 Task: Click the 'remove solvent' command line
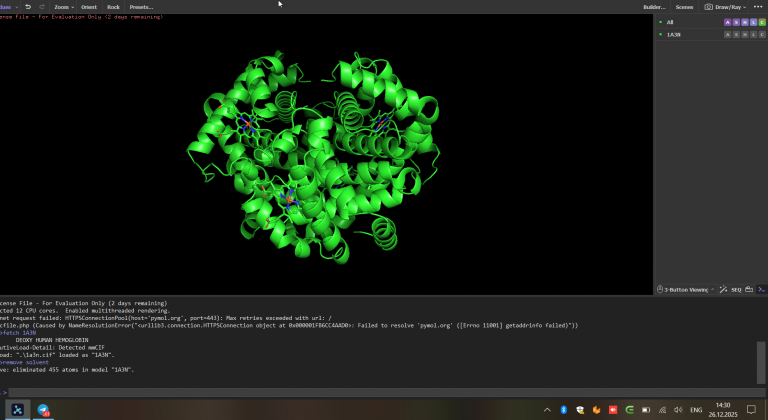point(25,362)
